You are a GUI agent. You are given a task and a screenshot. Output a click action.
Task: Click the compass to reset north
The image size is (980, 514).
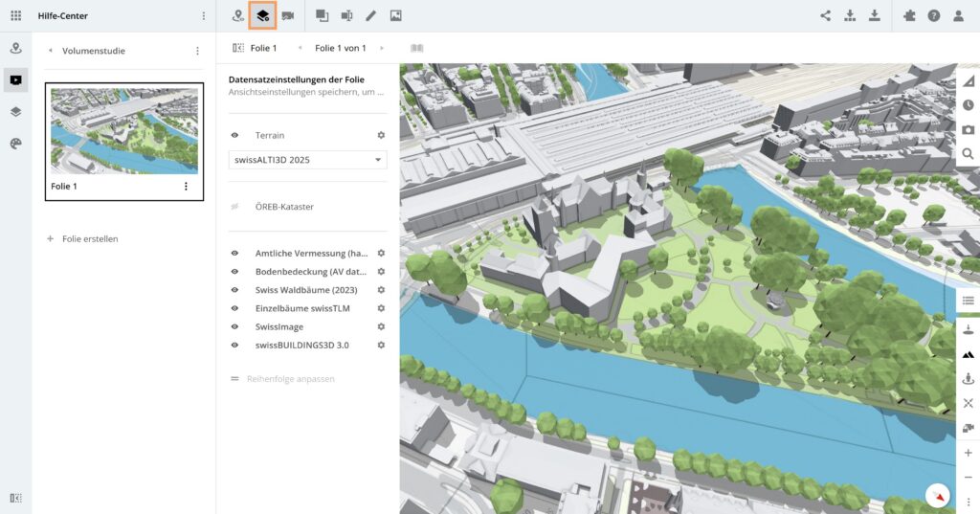coord(939,495)
